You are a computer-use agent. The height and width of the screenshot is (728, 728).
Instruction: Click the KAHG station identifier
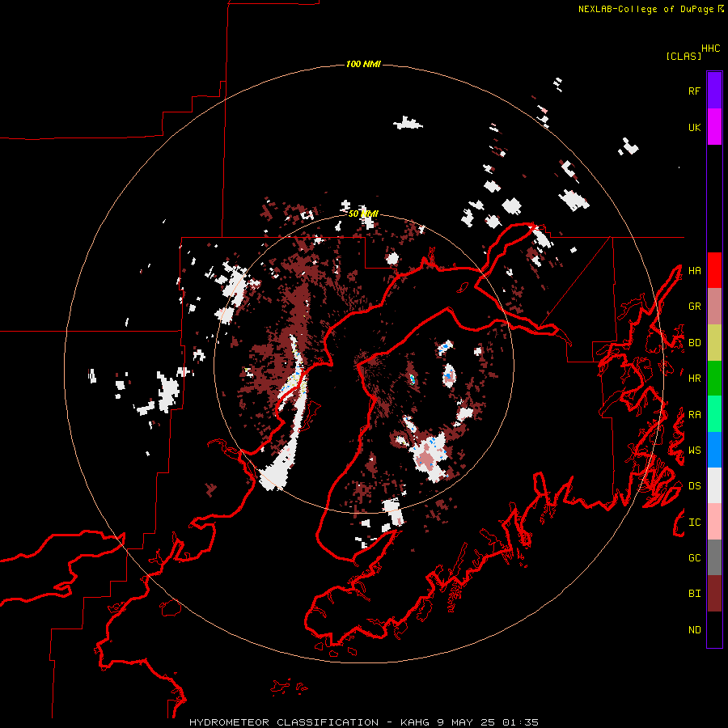[x=414, y=722]
